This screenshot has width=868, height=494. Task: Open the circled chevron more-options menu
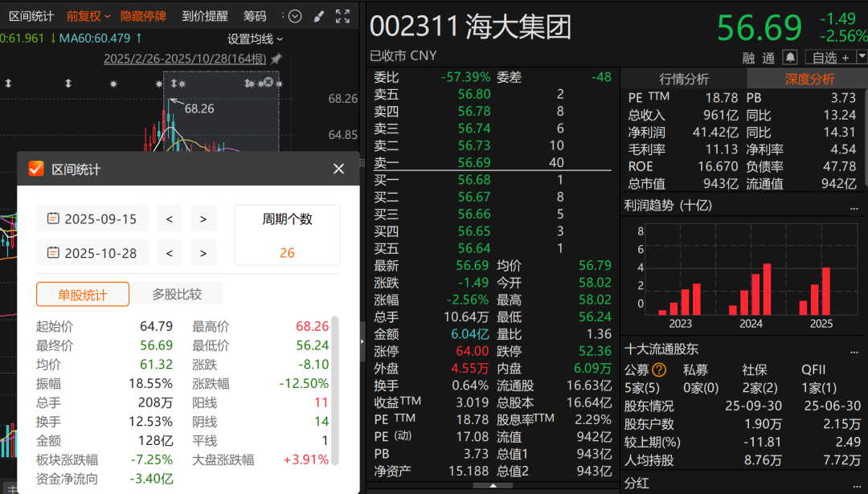295,17
